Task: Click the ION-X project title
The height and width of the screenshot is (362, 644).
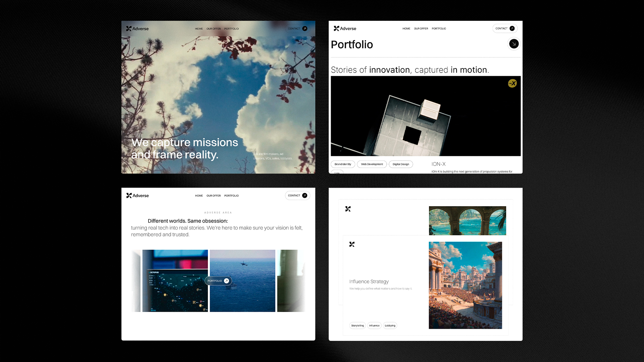Action: click(438, 164)
